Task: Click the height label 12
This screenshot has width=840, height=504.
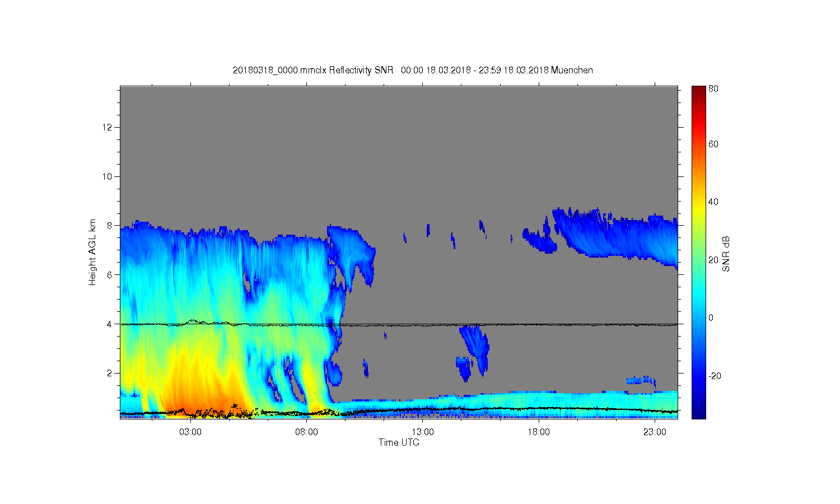Action: click(108, 127)
